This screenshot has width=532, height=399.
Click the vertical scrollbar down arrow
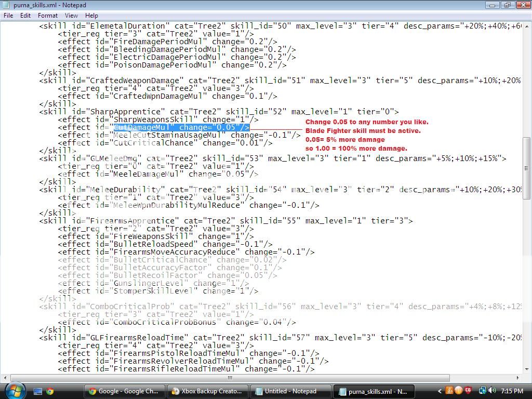(527, 369)
